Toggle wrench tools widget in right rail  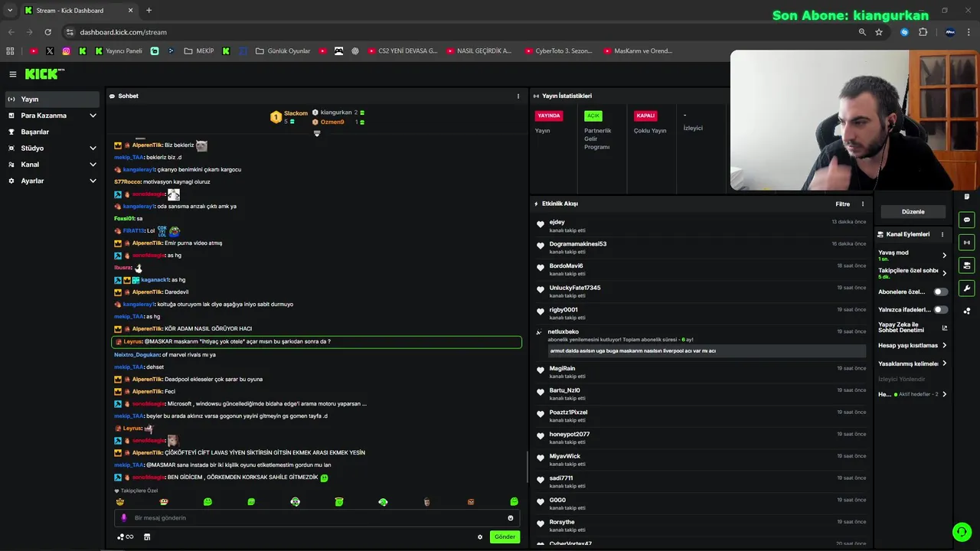[x=966, y=289]
